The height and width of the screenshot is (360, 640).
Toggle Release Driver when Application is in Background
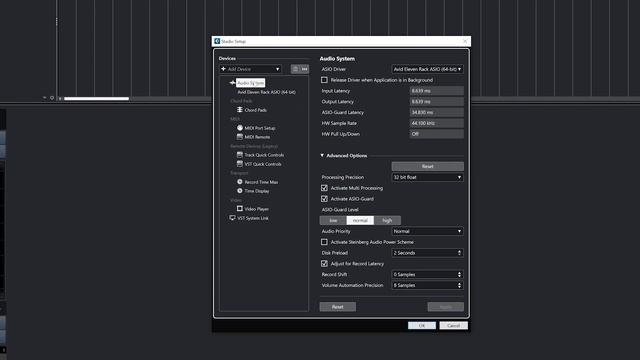point(324,80)
